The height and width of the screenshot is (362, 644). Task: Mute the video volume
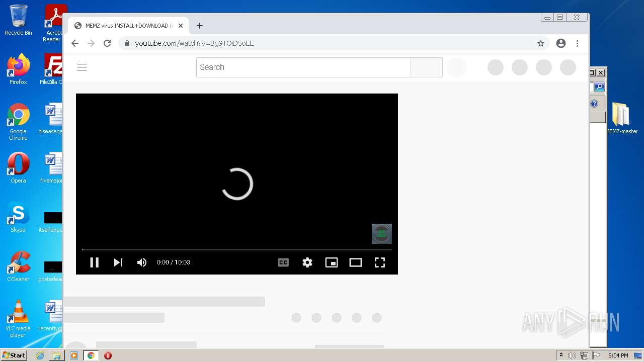pyautogui.click(x=142, y=262)
